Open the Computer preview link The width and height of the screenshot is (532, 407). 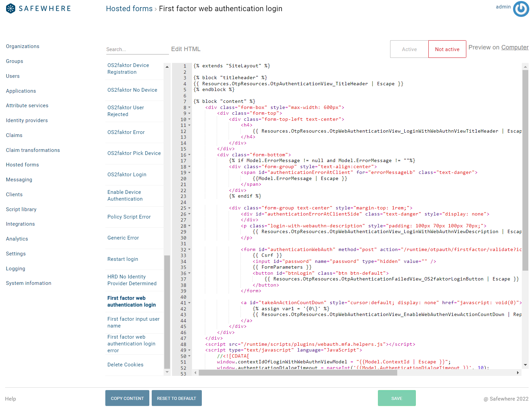point(515,47)
